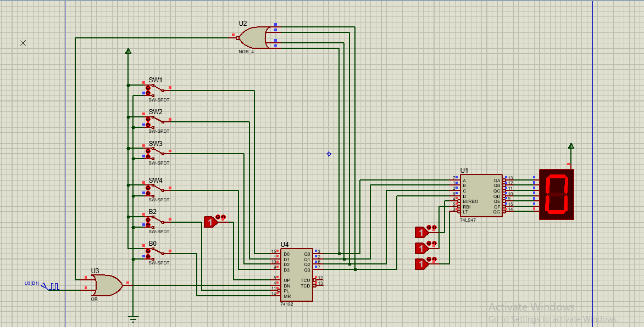Click the U4 reference label
Image resolution: width=644 pixels, height=327 pixels.
point(285,245)
